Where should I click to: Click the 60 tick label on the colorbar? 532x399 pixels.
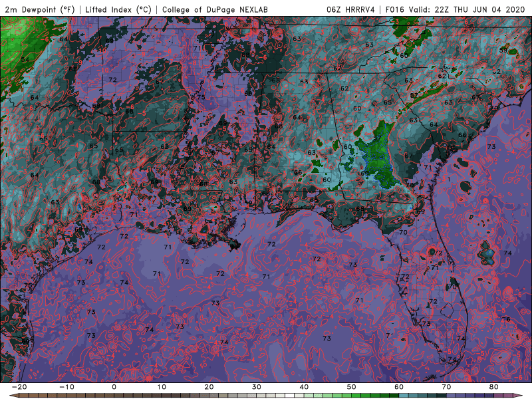click(x=399, y=387)
